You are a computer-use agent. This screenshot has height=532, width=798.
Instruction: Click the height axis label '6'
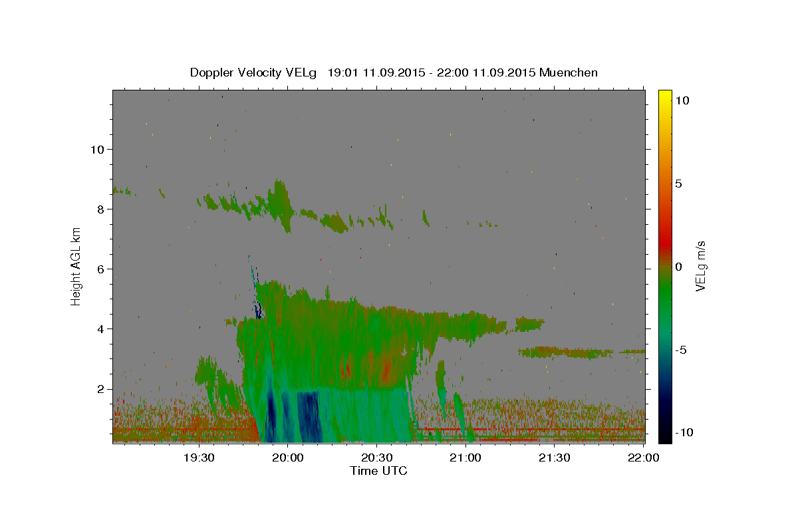[x=101, y=269]
